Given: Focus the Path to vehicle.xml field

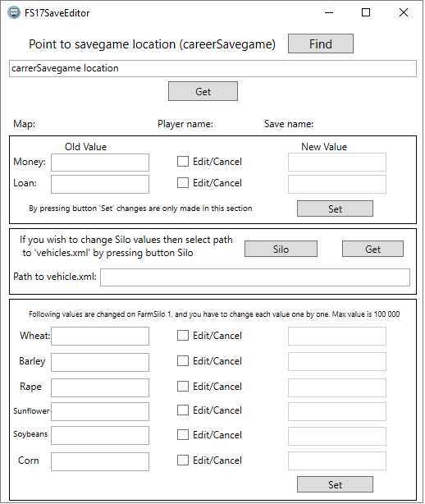Looking at the screenshot, I should click(x=255, y=277).
